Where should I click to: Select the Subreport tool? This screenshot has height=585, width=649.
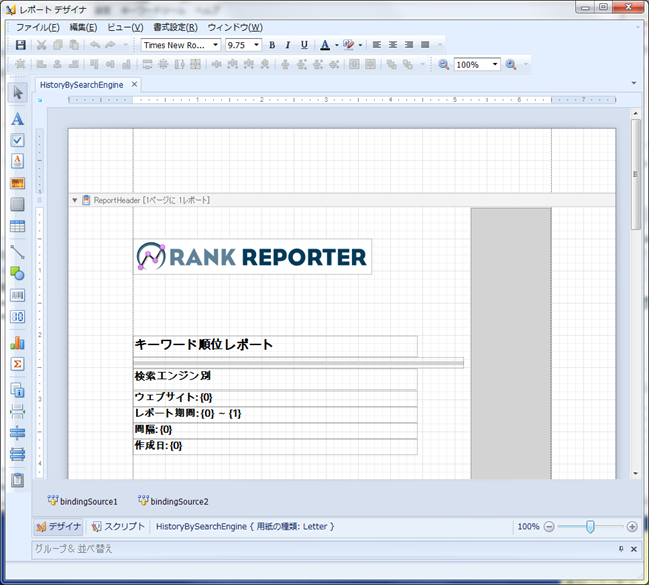coord(17,480)
